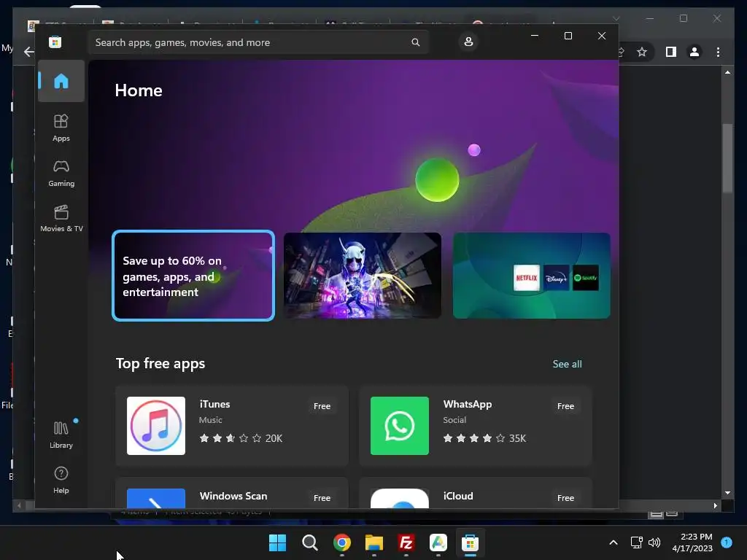Open the Netflix Disney+ Spotify promo card
Viewport: 747px width, 560px height.
pyautogui.click(x=531, y=276)
